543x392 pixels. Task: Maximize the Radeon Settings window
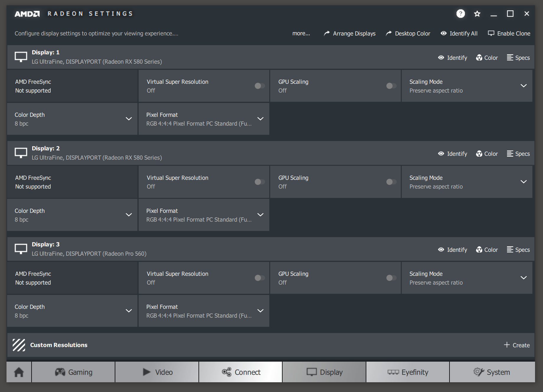click(510, 14)
